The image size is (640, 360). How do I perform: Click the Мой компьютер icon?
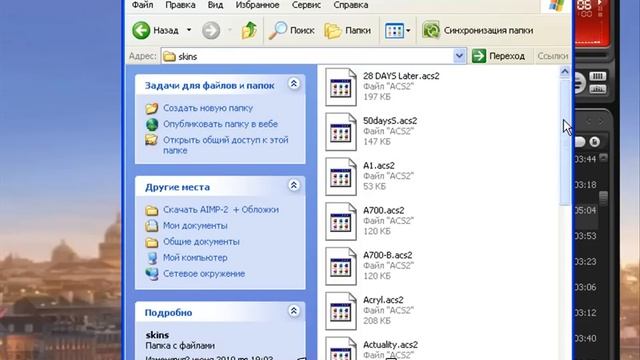tap(152, 258)
